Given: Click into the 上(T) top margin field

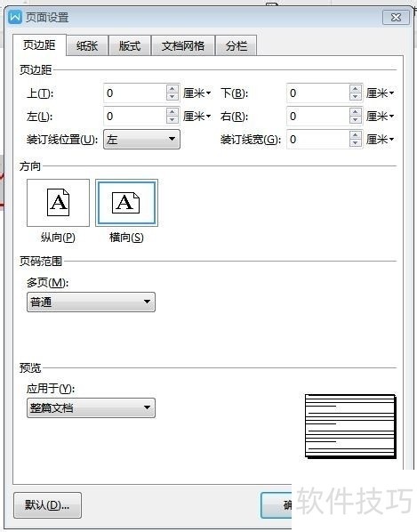Looking at the screenshot, I should 135,93.
